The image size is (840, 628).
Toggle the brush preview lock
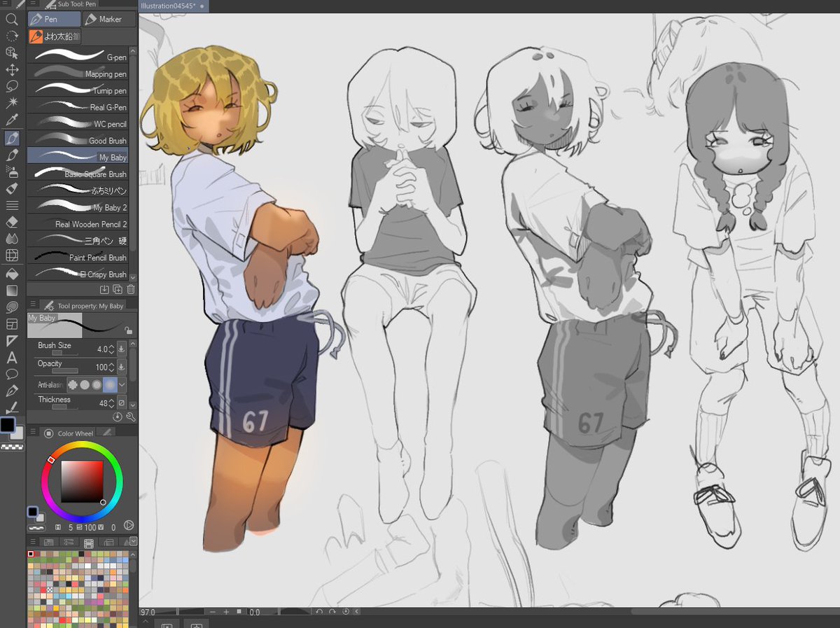tap(127, 330)
